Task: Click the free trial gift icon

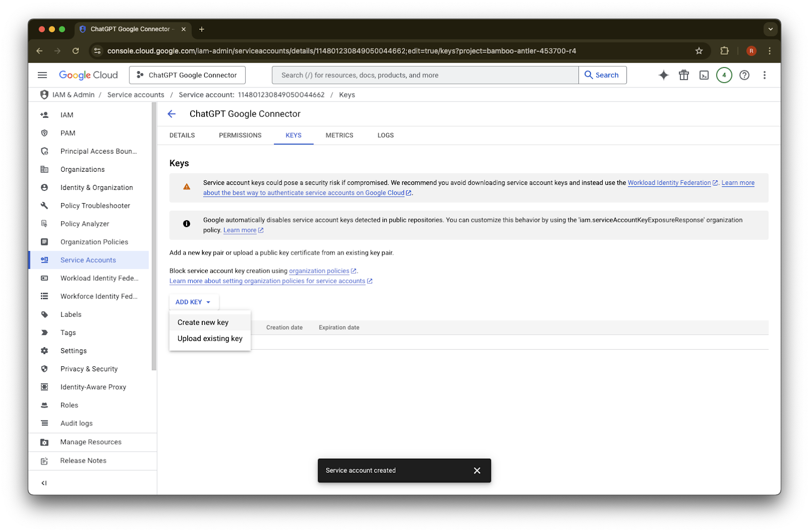Action: [684, 75]
